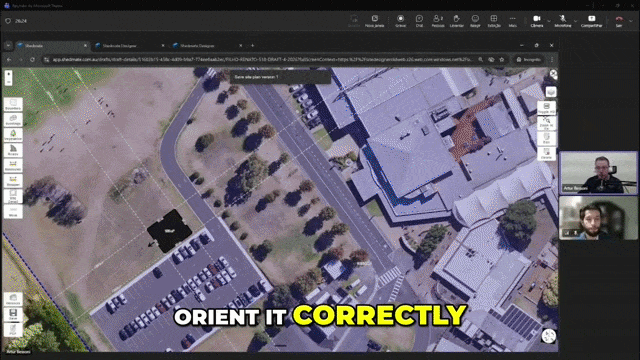Switch to the second Shedmate Designer tab
This screenshot has height=360, width=640.
[130, 46]
